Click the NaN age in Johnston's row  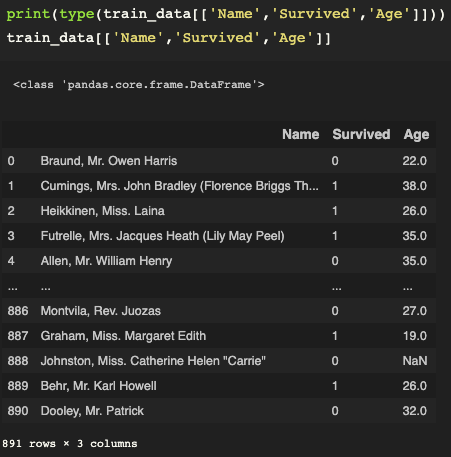click(x=415, y=361)
